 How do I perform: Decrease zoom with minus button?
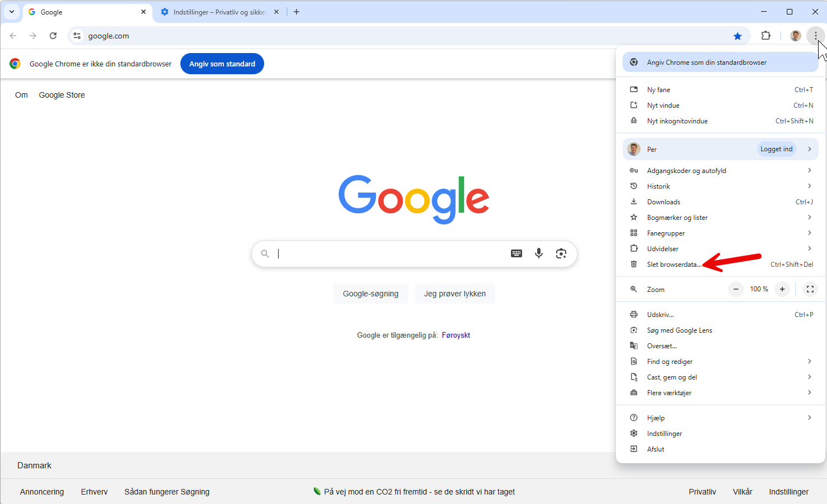(x=736, y=289)
